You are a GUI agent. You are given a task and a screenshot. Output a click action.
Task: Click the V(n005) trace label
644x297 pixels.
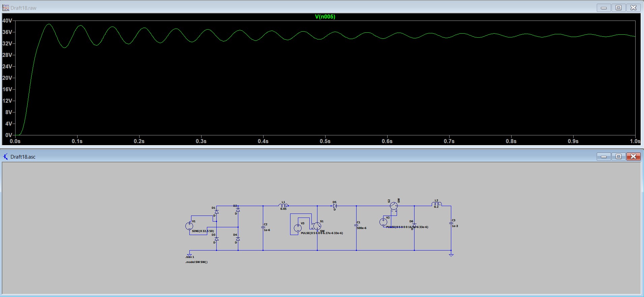325,17
